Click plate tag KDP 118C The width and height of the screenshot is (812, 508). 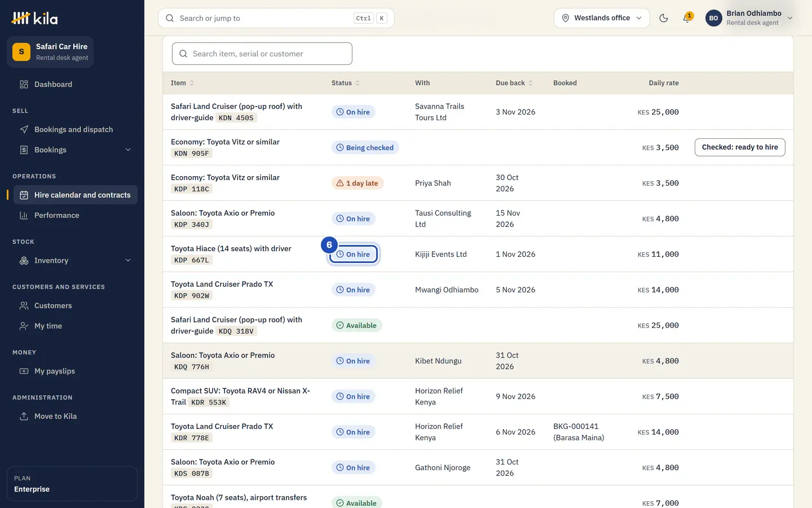192,189
